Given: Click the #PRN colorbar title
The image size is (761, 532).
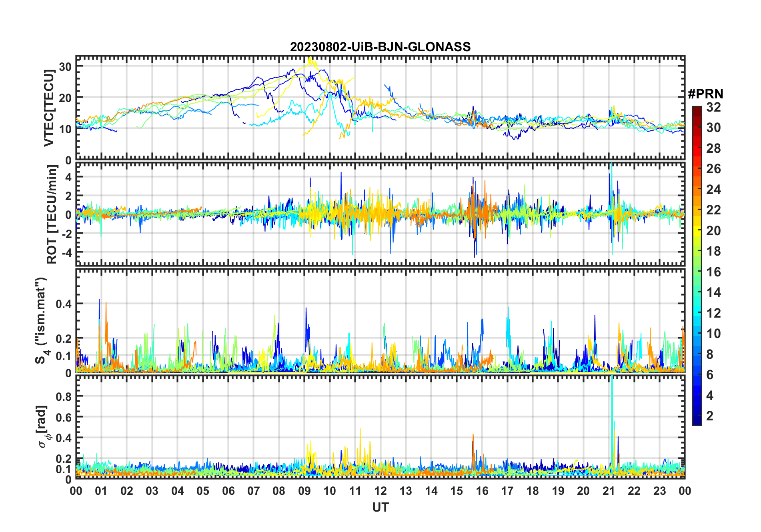Looking at the screenshot, I should pyautogui.click(x=705, y=94).
